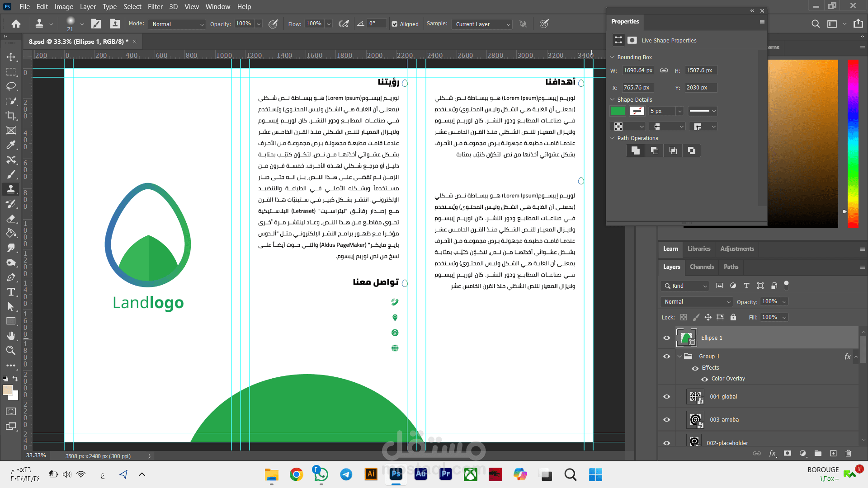Viewport: 868px width, 488px height.
Task: Select the Move tool
Action: pos(11,57)
